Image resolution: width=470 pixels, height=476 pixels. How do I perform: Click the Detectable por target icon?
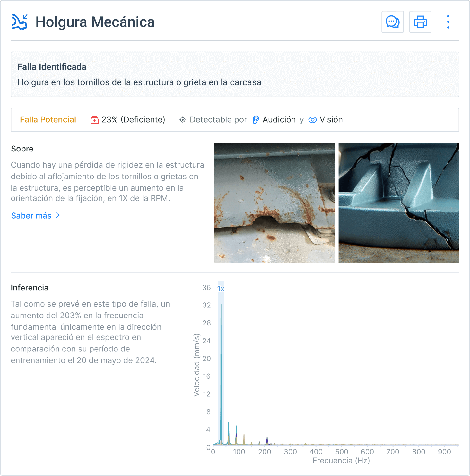[183, 120]
